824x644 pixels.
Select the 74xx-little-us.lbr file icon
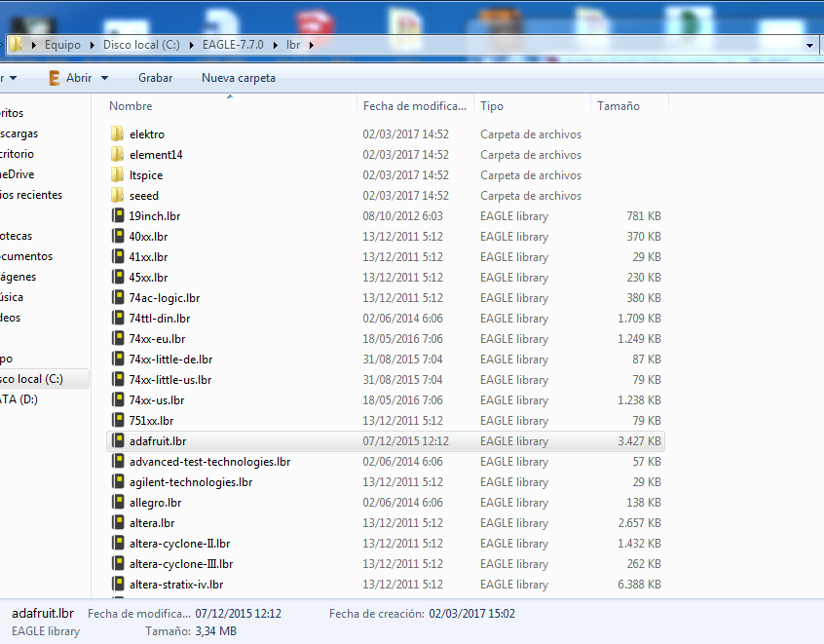[x=118, y=380]
